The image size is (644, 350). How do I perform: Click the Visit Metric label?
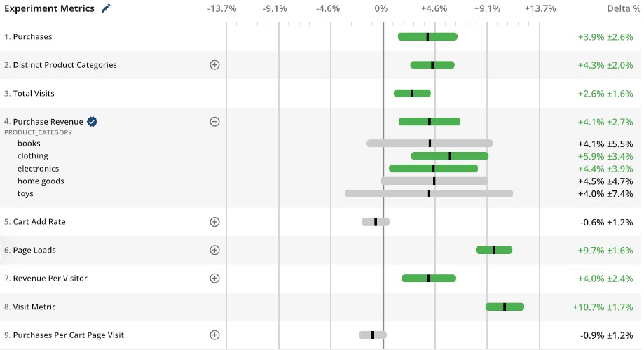(x=34, y=307)
